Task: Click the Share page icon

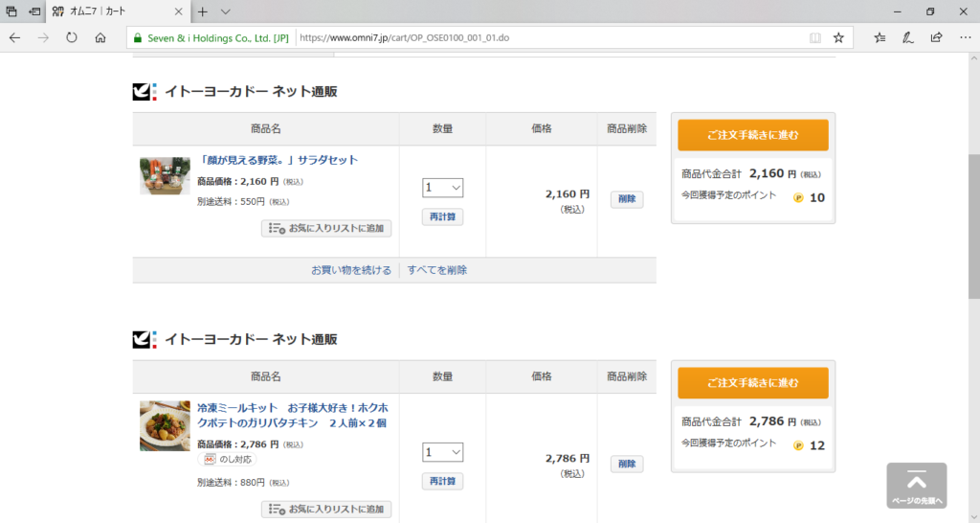Action: 936,37
